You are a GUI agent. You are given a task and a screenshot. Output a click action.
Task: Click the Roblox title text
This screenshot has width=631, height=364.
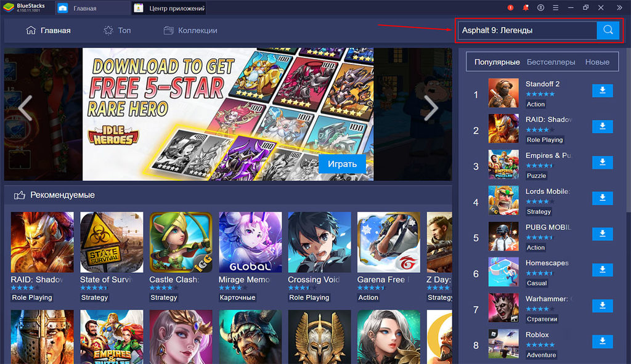(537, 334)
